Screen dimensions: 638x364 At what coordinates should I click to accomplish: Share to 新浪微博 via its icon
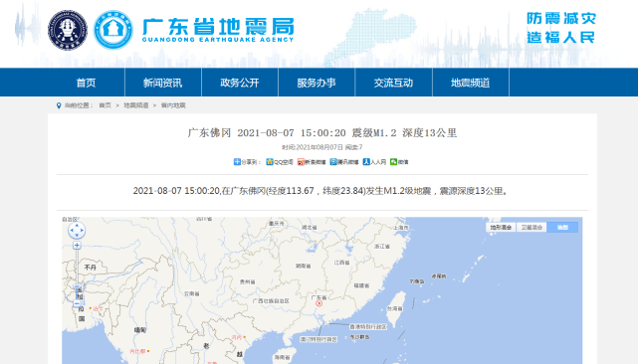pos(301,162)
